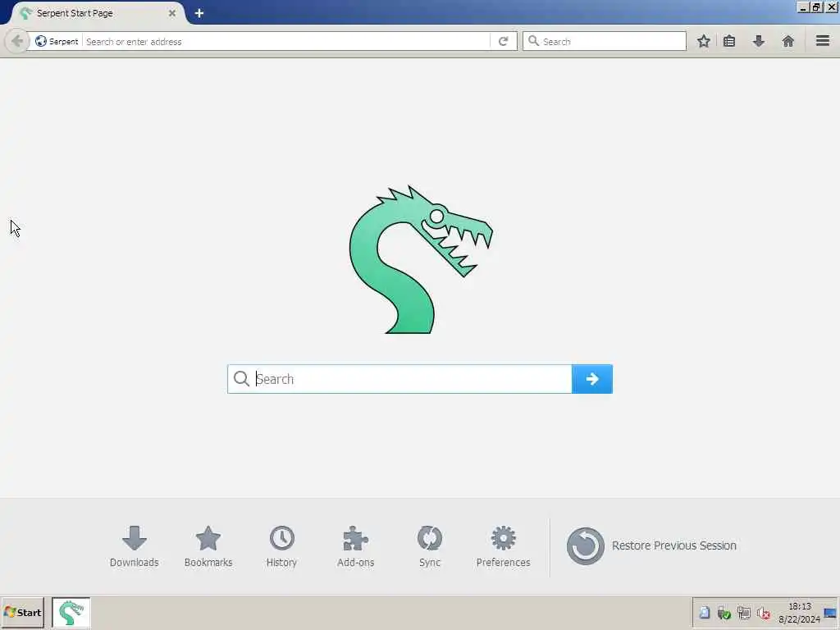Focus the start page Search field
Image resolution: width=840 pixels, height=630 pixels.
click(x=399, y=379)
